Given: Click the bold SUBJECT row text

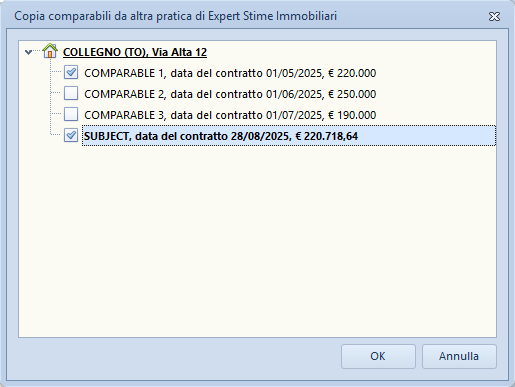Looking at the screenshot, I should pos(221,136).
